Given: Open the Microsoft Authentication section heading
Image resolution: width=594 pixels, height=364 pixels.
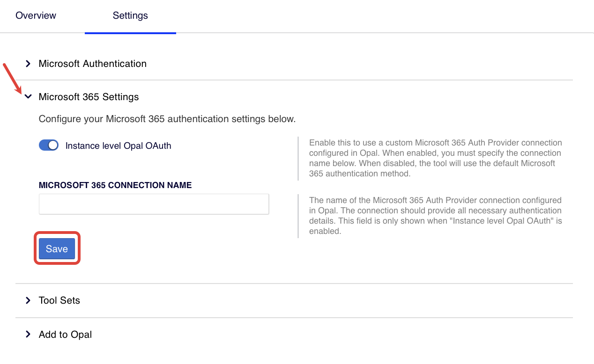Looking at the screenshot, I should (x=92, y=64).
